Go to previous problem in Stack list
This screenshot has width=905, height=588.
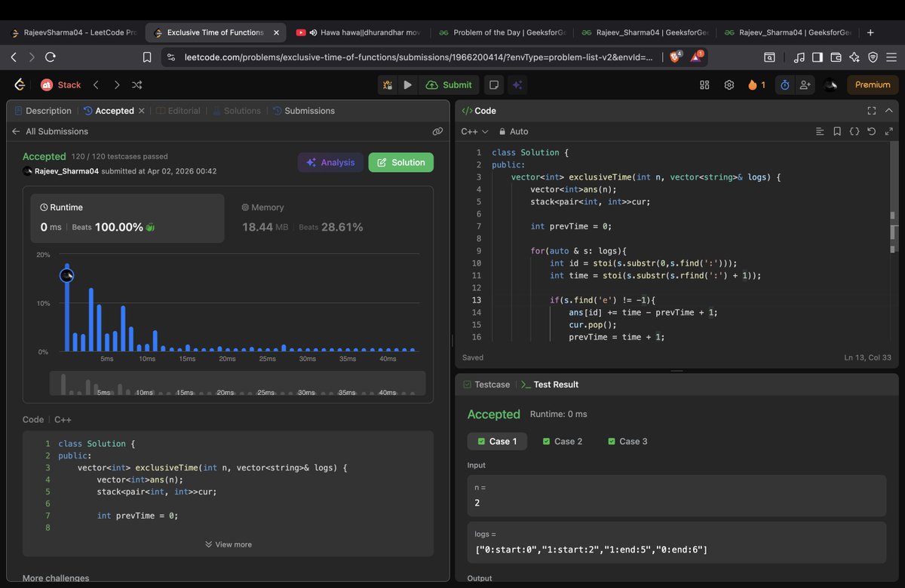click(96, 85)
